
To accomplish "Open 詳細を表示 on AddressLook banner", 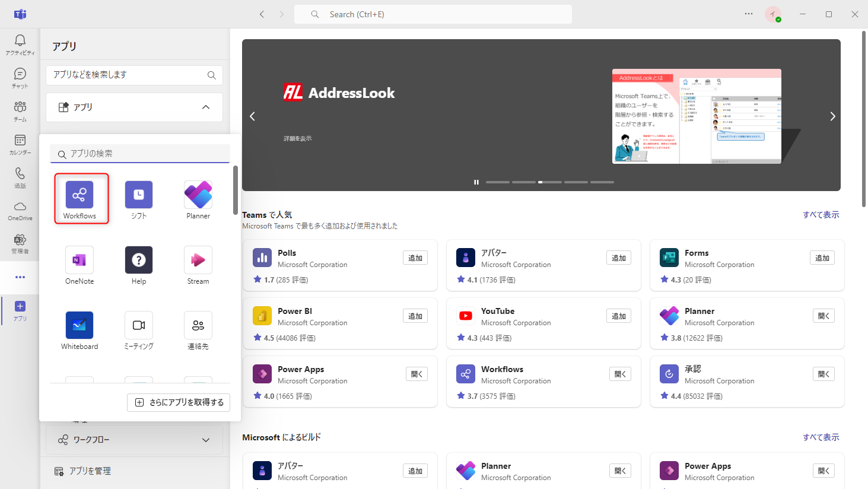I will tap(298, 138).
